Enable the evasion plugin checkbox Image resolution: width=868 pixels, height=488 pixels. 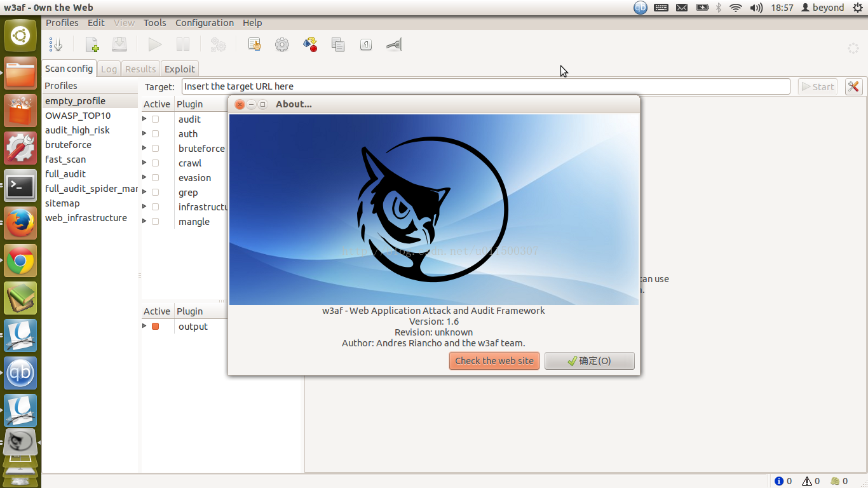(155, 178)
